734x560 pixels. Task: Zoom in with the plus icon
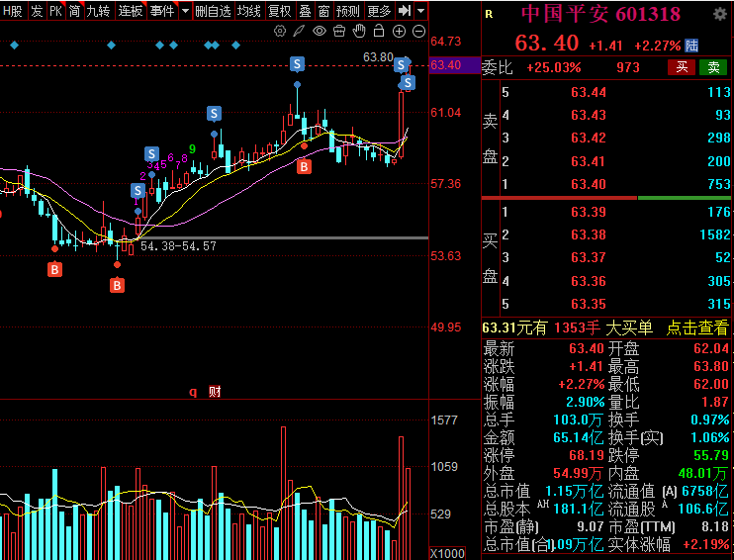tap(399, 32)
